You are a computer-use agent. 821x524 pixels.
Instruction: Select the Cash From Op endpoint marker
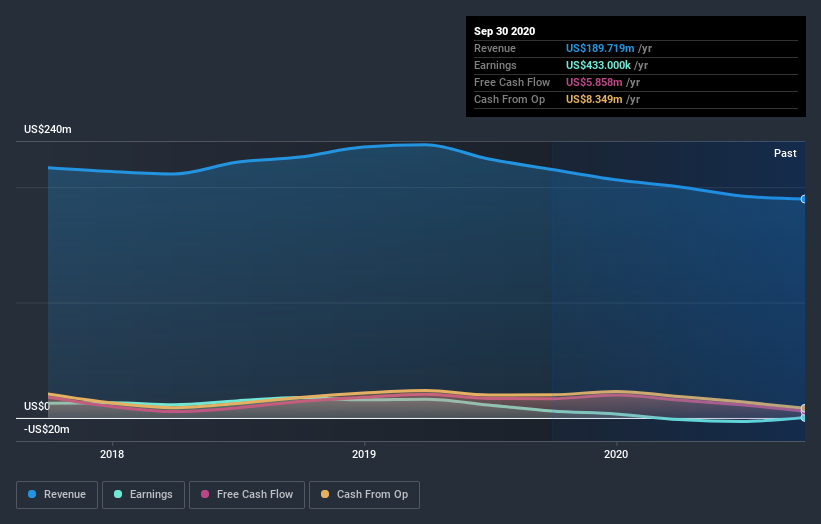tap(804, 408)
